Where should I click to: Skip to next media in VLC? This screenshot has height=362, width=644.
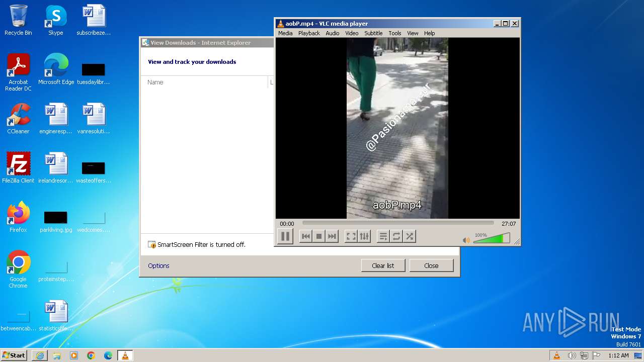[x=332, y=236]
